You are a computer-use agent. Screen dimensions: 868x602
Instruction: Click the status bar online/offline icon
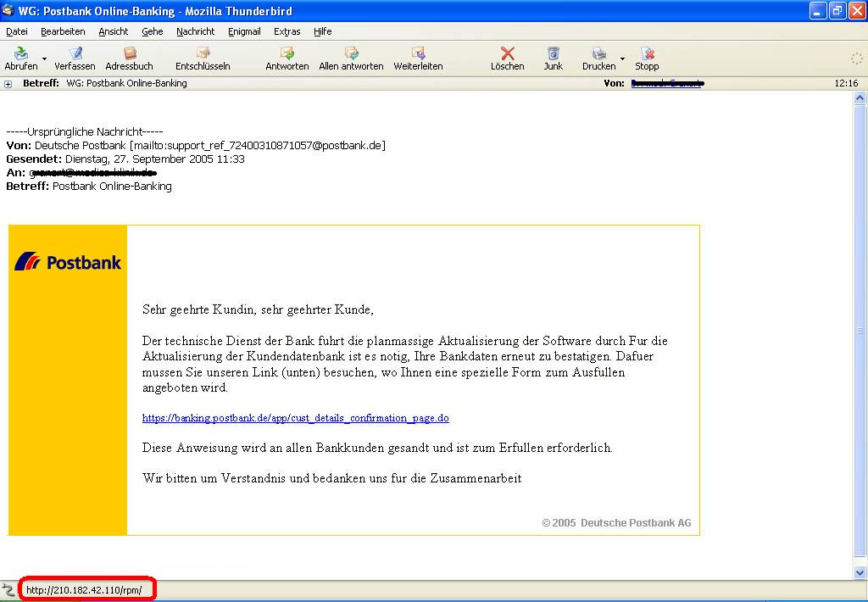pos(8,590)
